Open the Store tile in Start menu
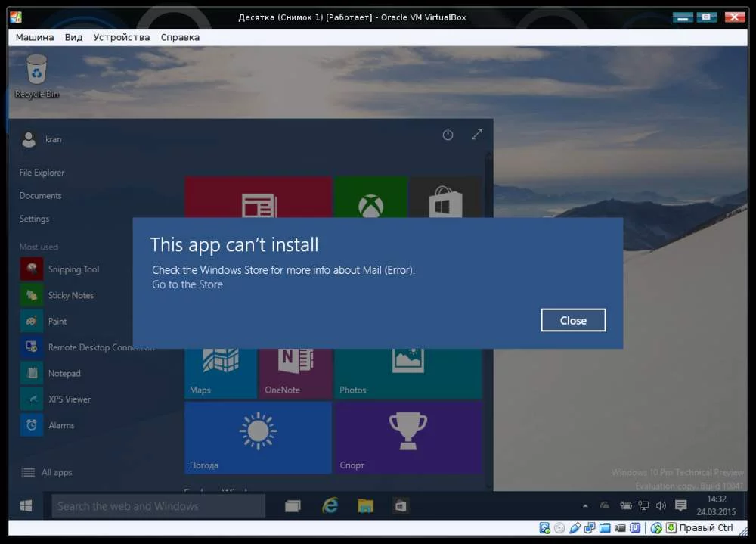756x544 pixels. point(445,197)
